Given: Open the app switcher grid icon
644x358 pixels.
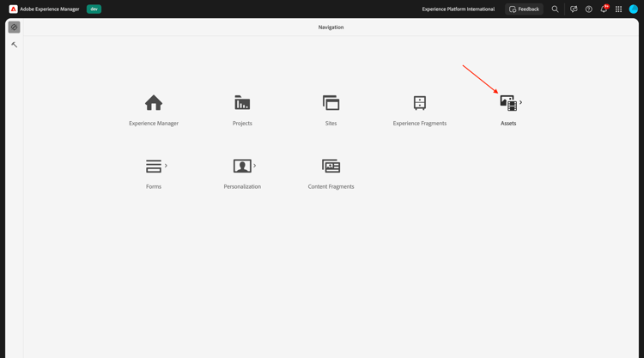Looking at the screenshot, I should click(618, 9).
